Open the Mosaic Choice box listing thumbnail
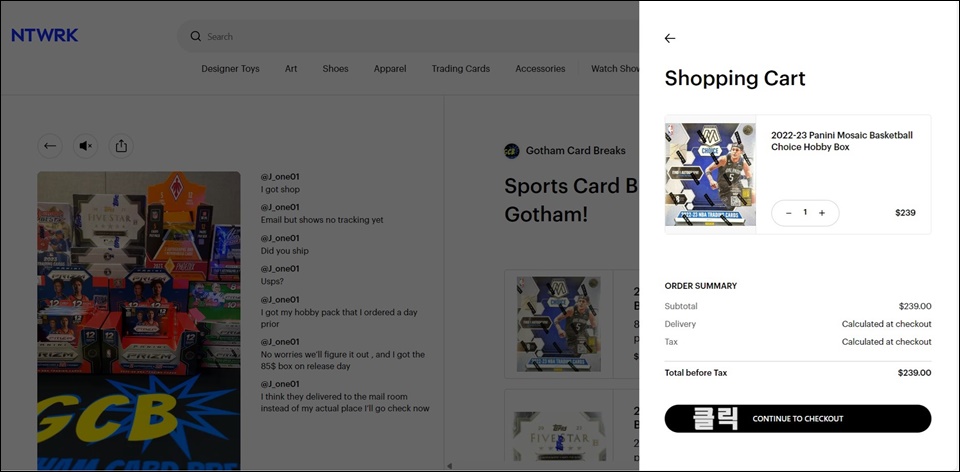Screen dimensions: 960x472 point(559,324)
